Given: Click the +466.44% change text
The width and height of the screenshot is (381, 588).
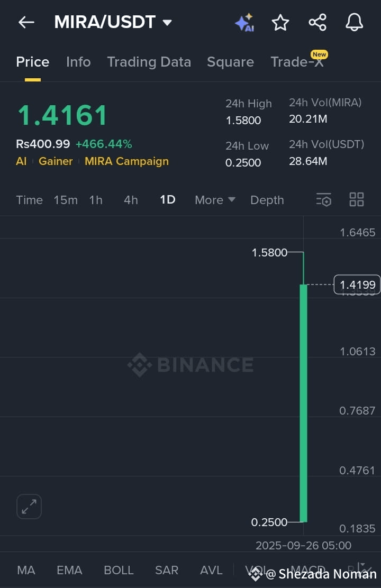Looking at the screenshot, I should point(104,144).
